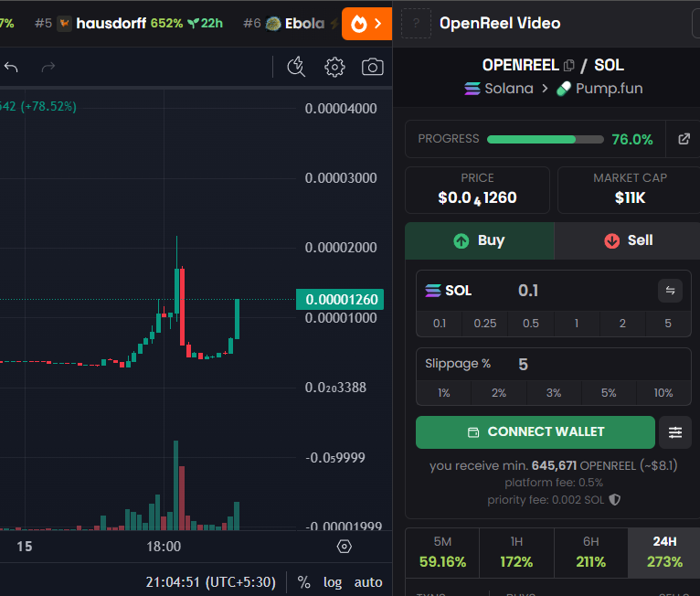Click current price label 0.00001260
Image resolution: width=700 pixels, height=596 pixels.
click(340, 300)
